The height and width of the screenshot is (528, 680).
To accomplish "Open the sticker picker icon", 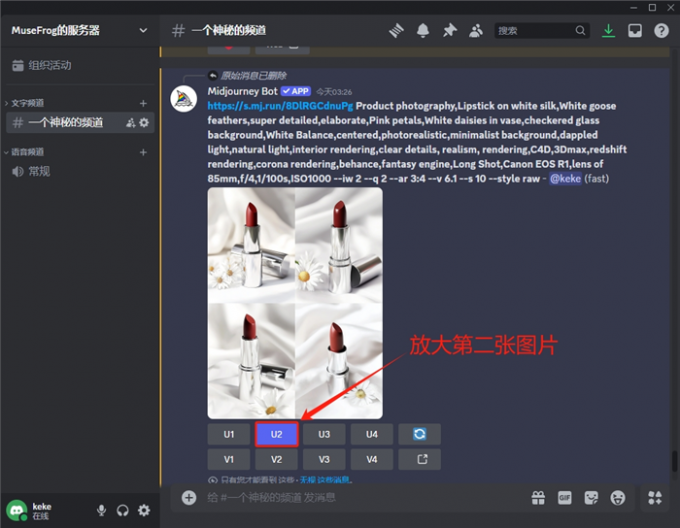I will (591, 498).
